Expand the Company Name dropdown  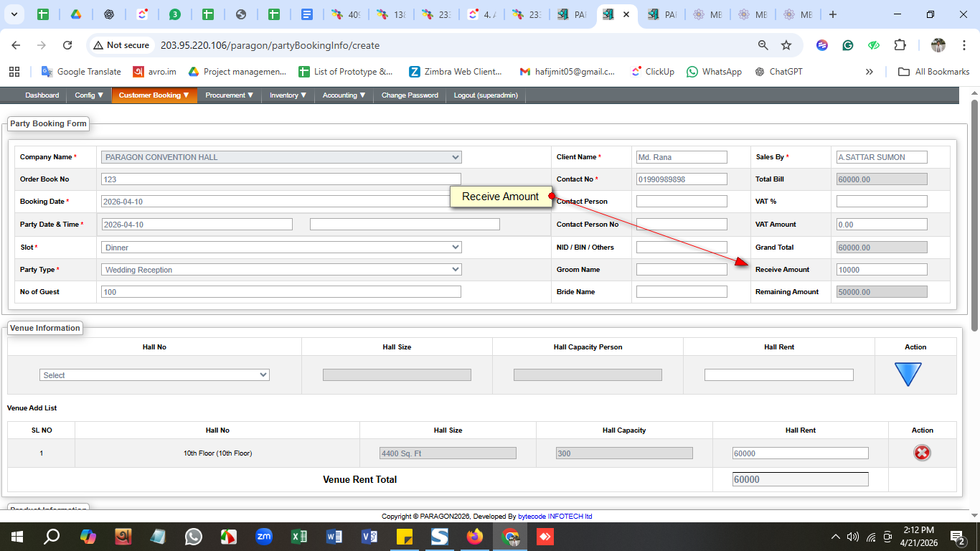(281, 157)
